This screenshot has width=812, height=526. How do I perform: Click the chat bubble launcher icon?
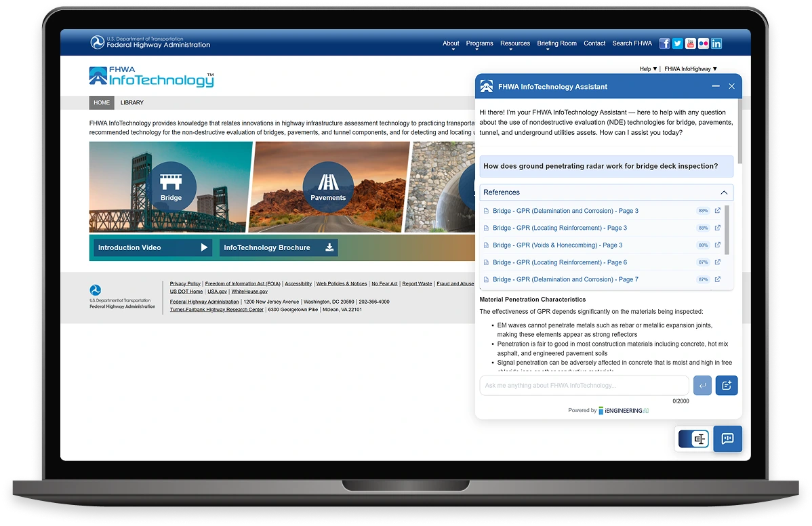point(728,439)
